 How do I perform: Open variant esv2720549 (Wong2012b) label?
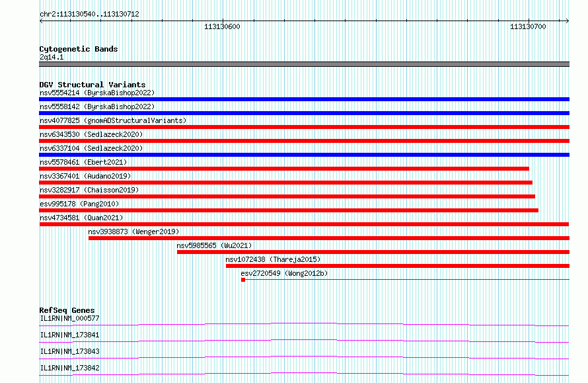[284, 273]
